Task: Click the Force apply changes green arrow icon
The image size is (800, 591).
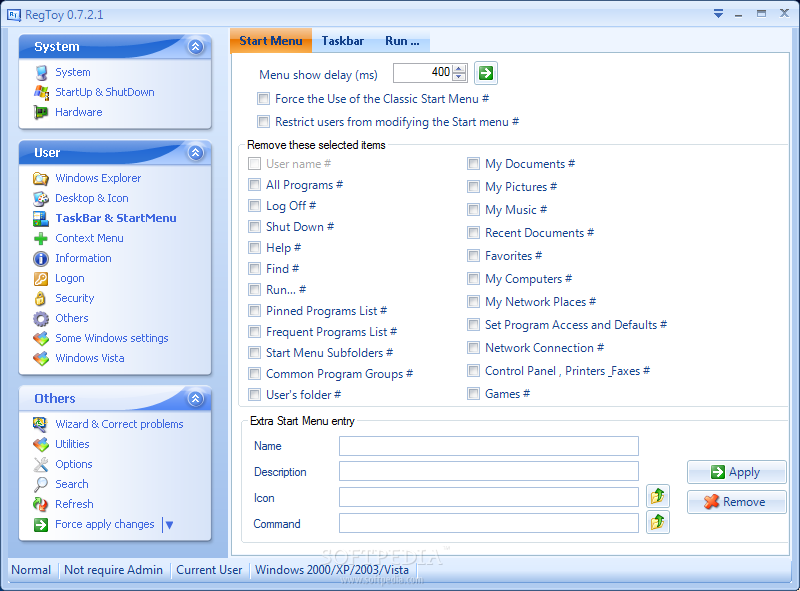Action: click(41, 525)
